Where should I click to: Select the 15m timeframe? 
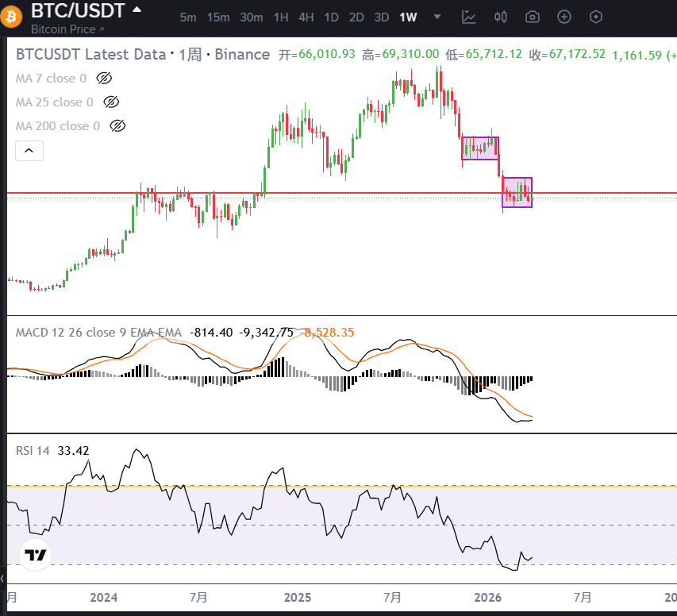(x=218, y=17)
